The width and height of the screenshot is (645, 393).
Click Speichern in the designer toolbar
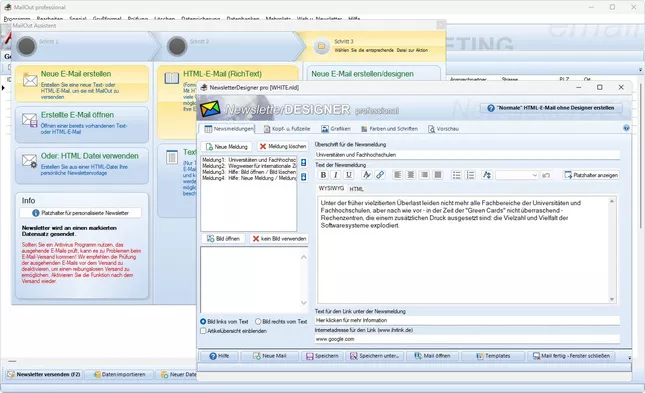point(322,356)
